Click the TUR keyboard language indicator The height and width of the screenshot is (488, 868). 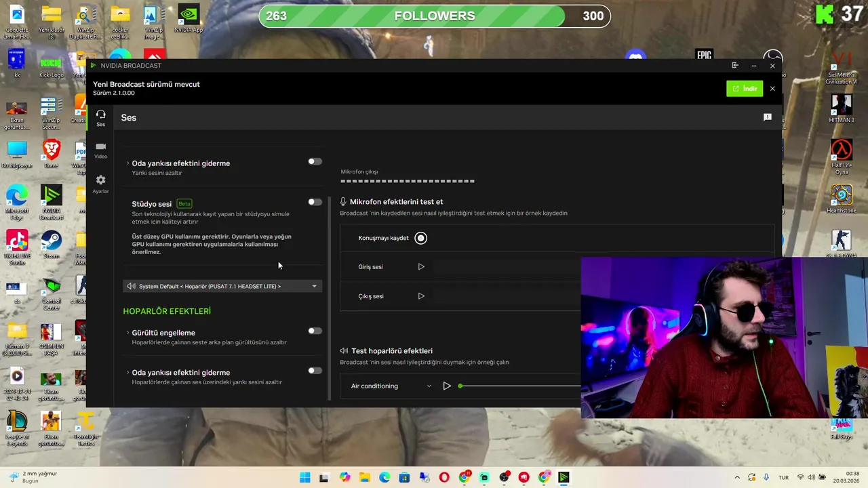click(x=783, y=478)
